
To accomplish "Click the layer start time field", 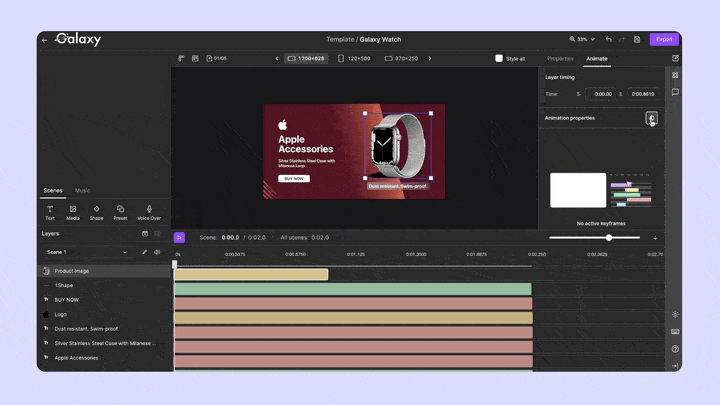I will tap(599, 94).
